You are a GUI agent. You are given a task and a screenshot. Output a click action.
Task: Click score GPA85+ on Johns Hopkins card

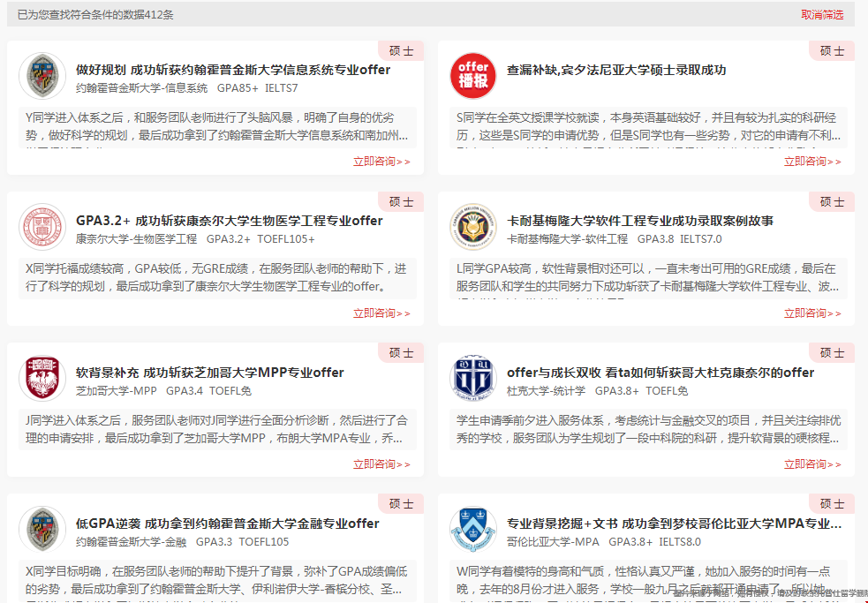(x=238, y=88)
